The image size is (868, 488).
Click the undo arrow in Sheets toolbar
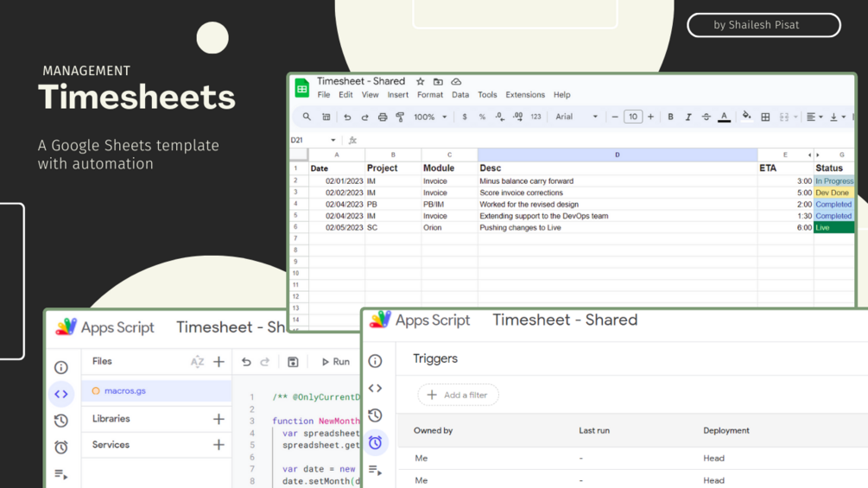click(347, 117)
